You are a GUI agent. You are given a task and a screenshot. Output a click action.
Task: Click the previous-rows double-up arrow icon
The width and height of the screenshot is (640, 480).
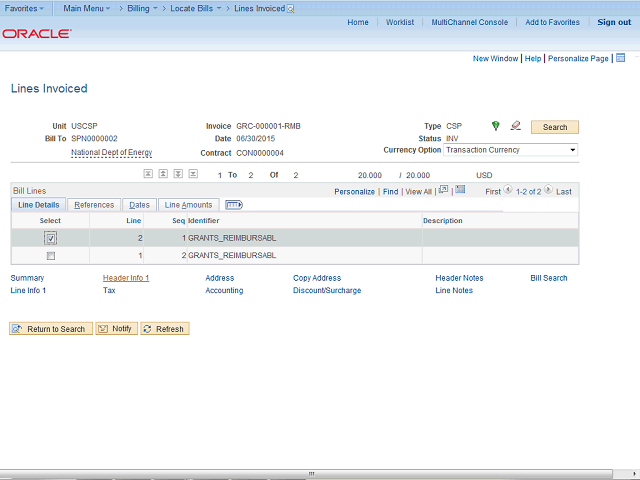coord(163,174)
